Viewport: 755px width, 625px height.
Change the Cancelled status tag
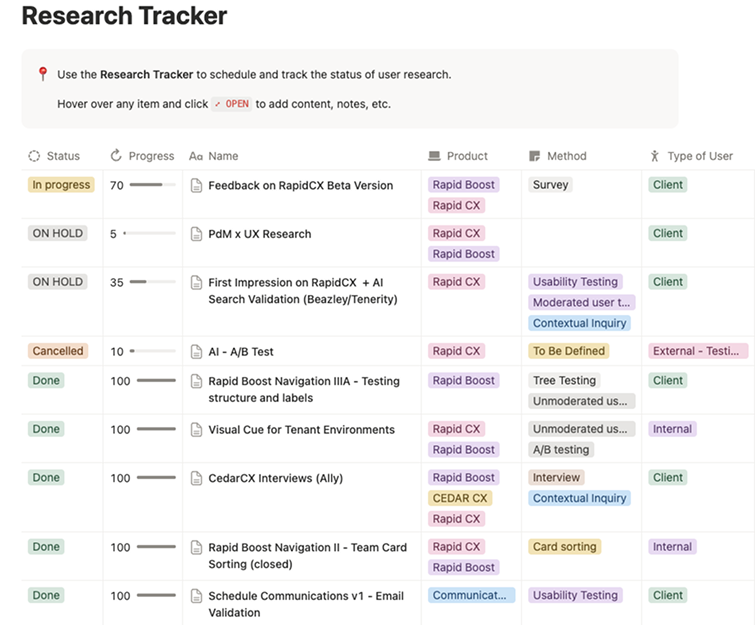point(58,351)
